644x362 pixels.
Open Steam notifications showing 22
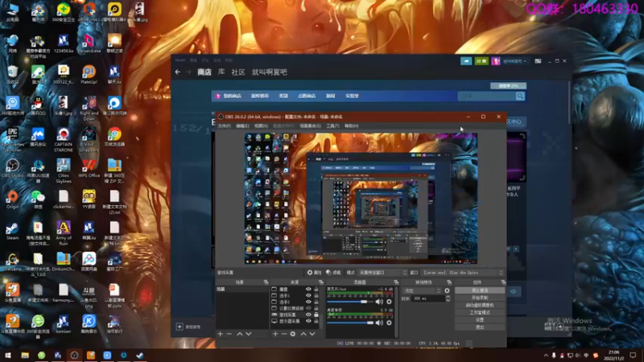tap(481, 61)
